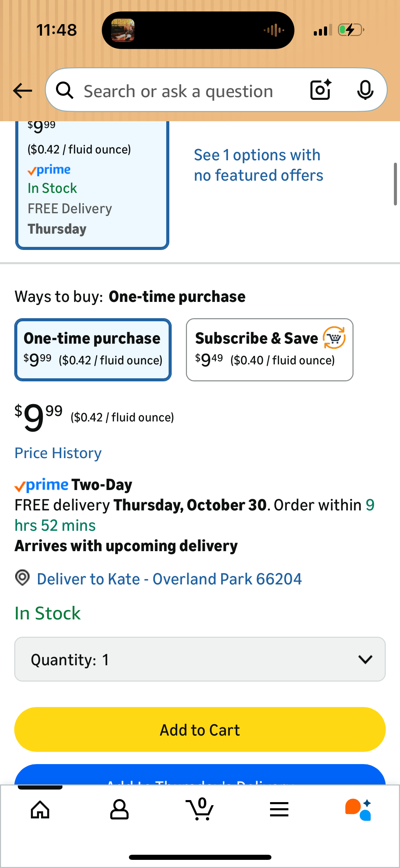The width and height of the screenshot is (400, 868).
Task: Open Price History link
Action: click(58, 453)
